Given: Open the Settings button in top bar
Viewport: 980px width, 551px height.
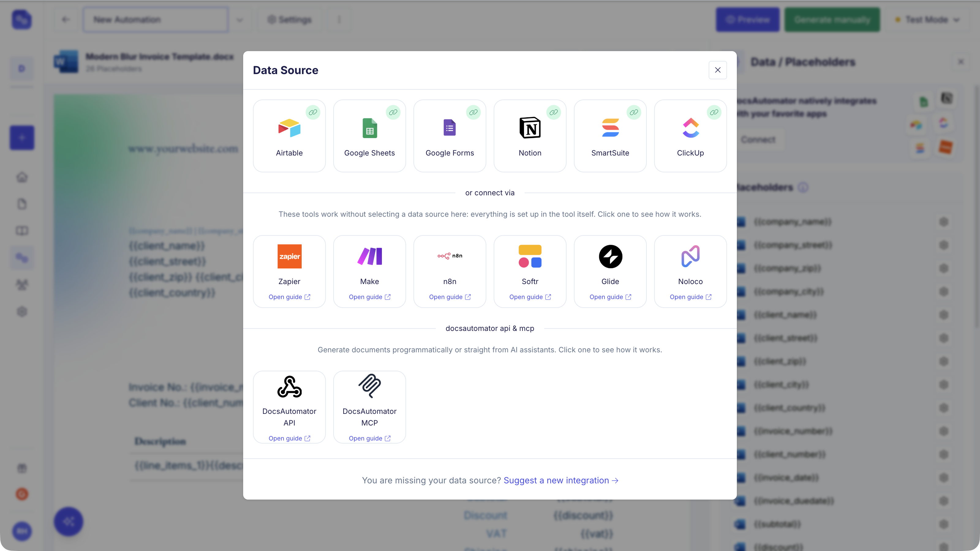Looking at the screenshot, I should click(x=289, y=19).
